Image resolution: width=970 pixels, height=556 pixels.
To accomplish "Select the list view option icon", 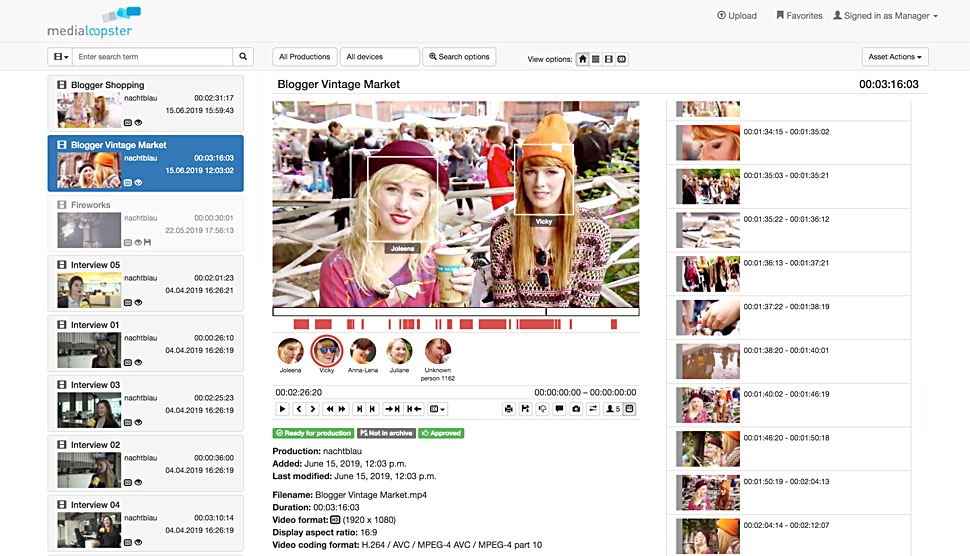I will point(596,59).
